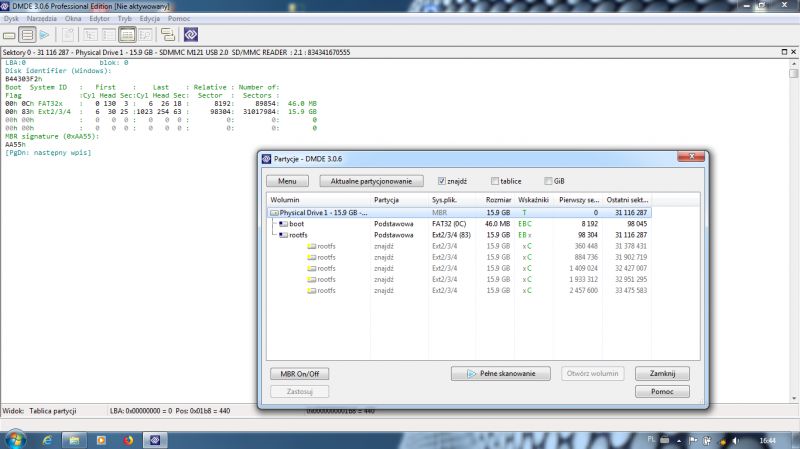Click the DMDE taskbar button

[155, 440]
